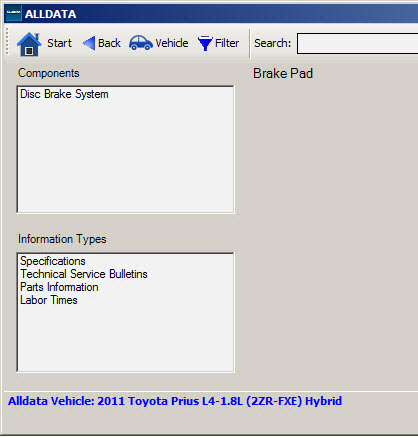Click the Brake Pad heading
This screenshot has width=418, height=438.
coord(283,74)
